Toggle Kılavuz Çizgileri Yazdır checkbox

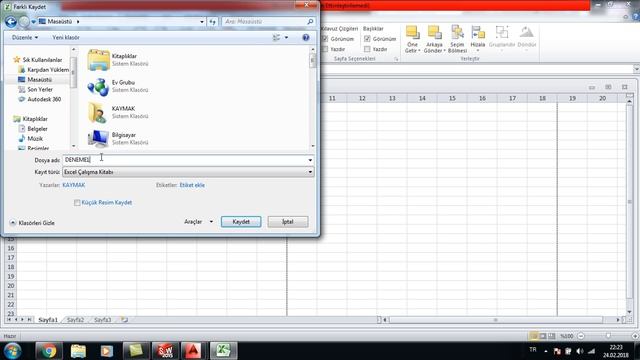click(325, 49)
